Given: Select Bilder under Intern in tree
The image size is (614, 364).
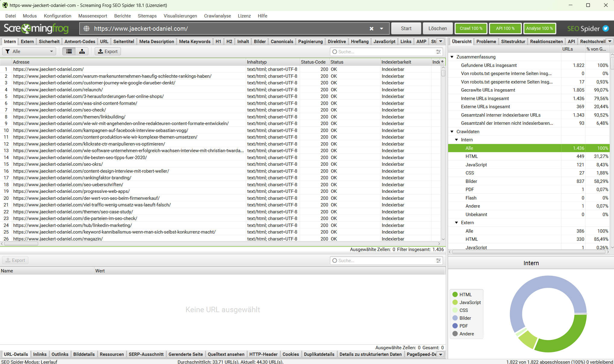Looking at the screenshot, I should click(528, 181).
